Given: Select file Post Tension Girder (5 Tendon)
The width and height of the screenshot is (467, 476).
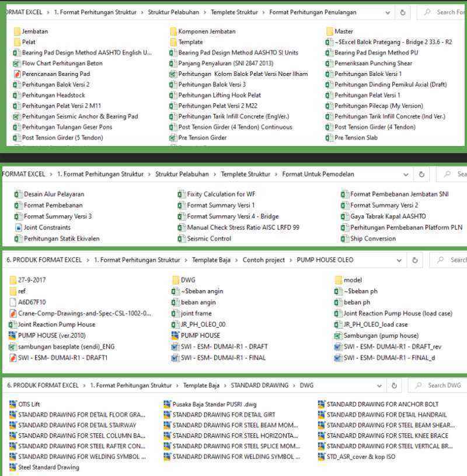Looking at the screenshot, I should click(58, 138).
